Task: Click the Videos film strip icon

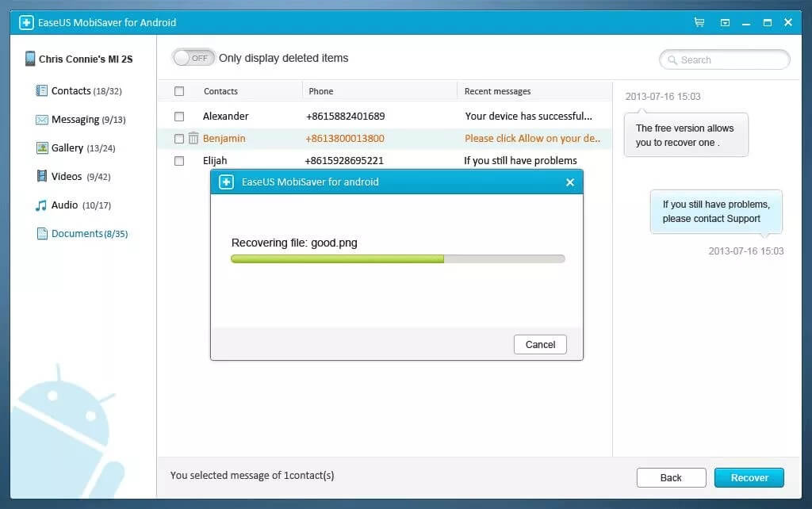Action: 41,176
